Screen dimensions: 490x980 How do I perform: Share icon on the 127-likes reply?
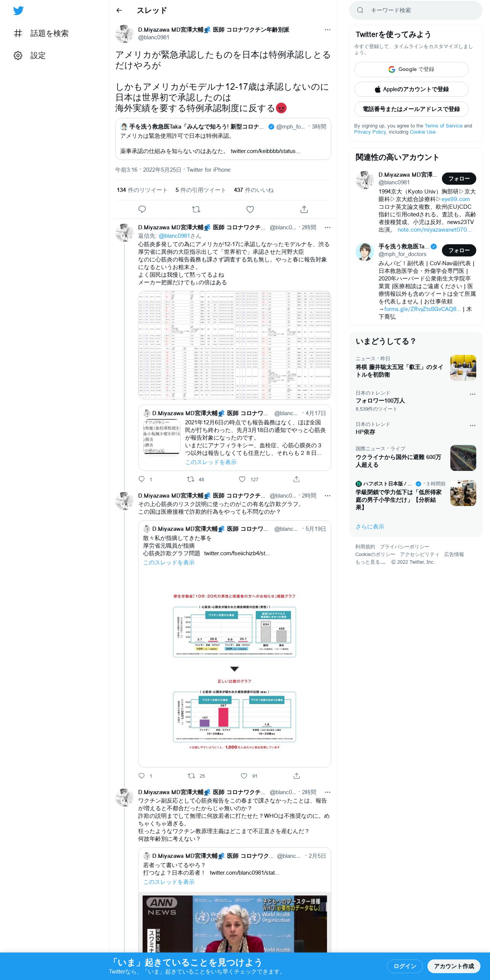coord(297,479)
